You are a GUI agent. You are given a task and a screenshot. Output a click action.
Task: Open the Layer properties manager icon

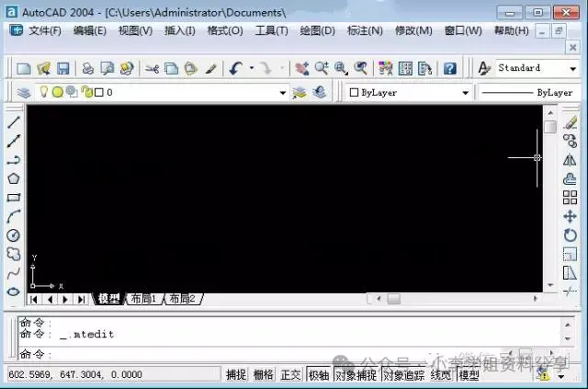[x=23, y=92]
